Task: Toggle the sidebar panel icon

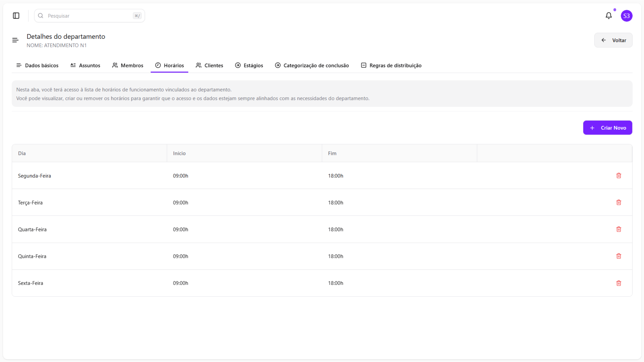Action: coord(16,16)
